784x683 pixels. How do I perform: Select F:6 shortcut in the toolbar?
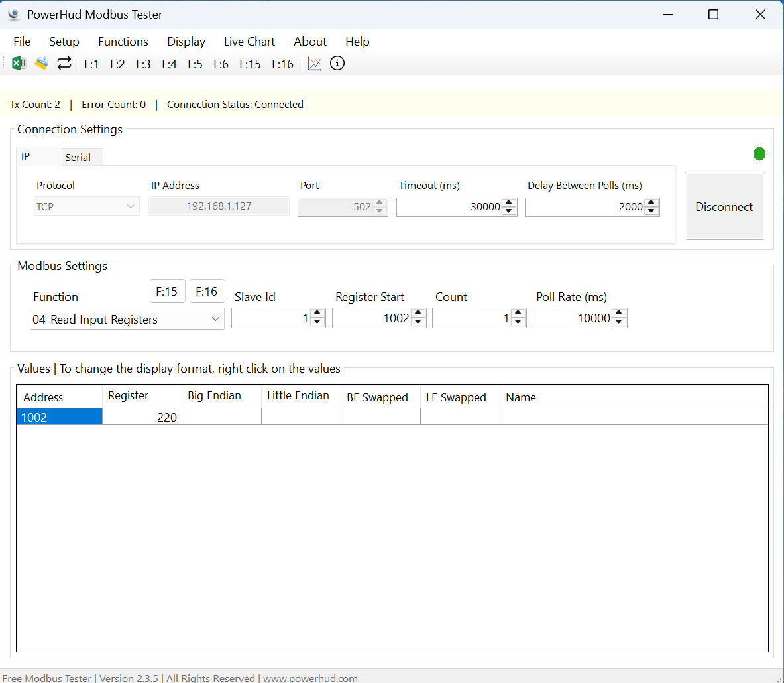click(221, 64)
